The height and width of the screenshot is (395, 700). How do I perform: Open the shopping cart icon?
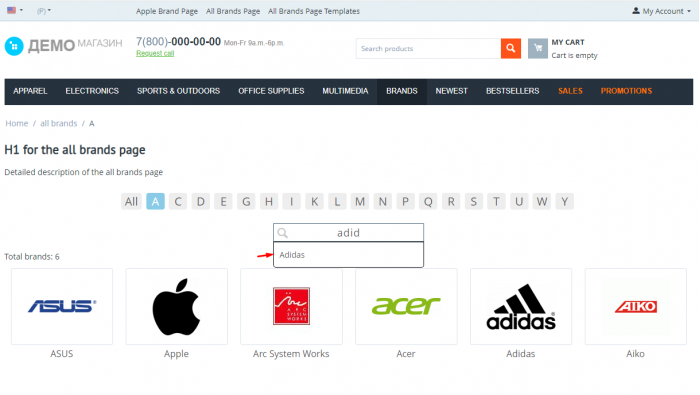click(538, 48)
